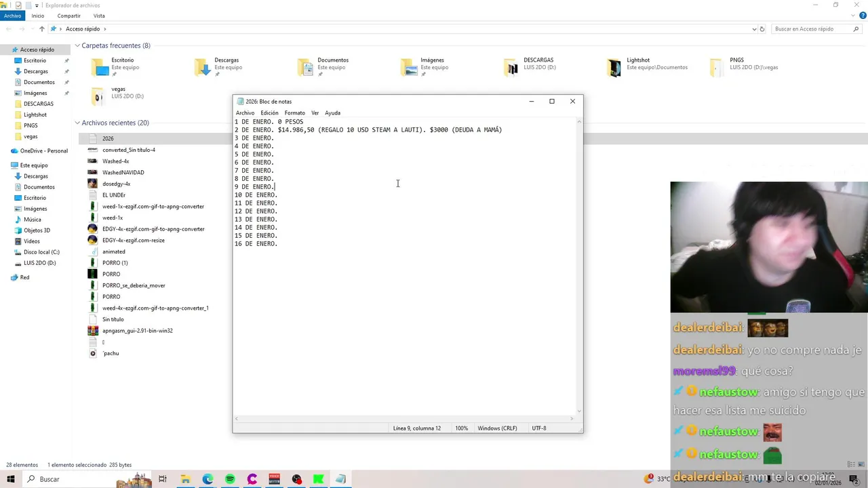Click Notepad vertical scrollbar down arrow
This screenshot has height=488, width=868.
[x=579, y=411]
